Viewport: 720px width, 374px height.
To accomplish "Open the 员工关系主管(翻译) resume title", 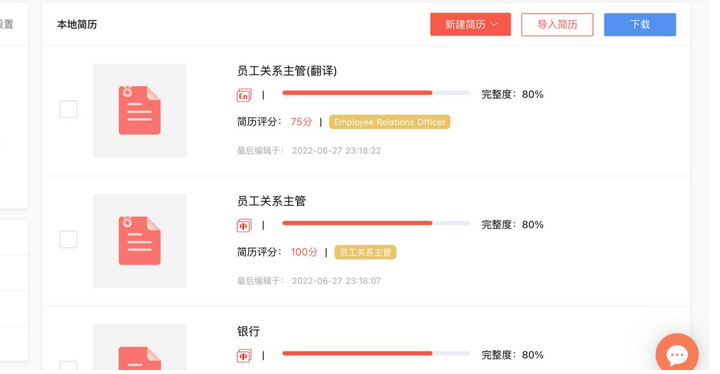I will pos(287,71).
